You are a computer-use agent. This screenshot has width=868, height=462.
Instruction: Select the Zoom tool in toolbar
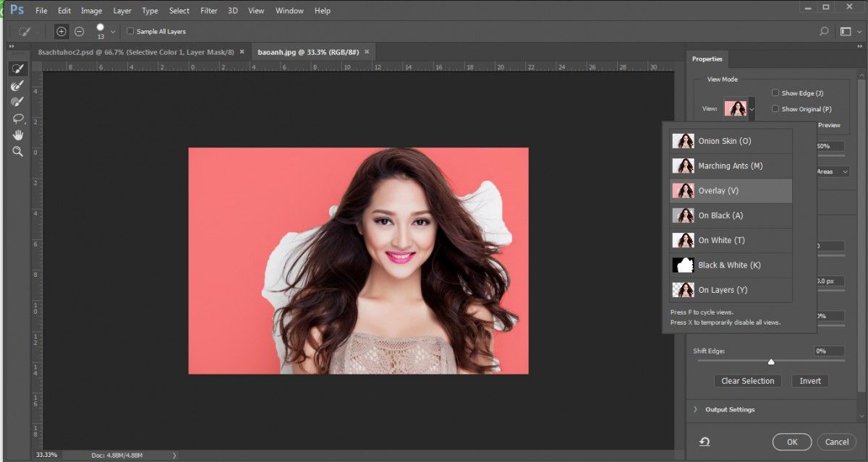coord(17,152)
